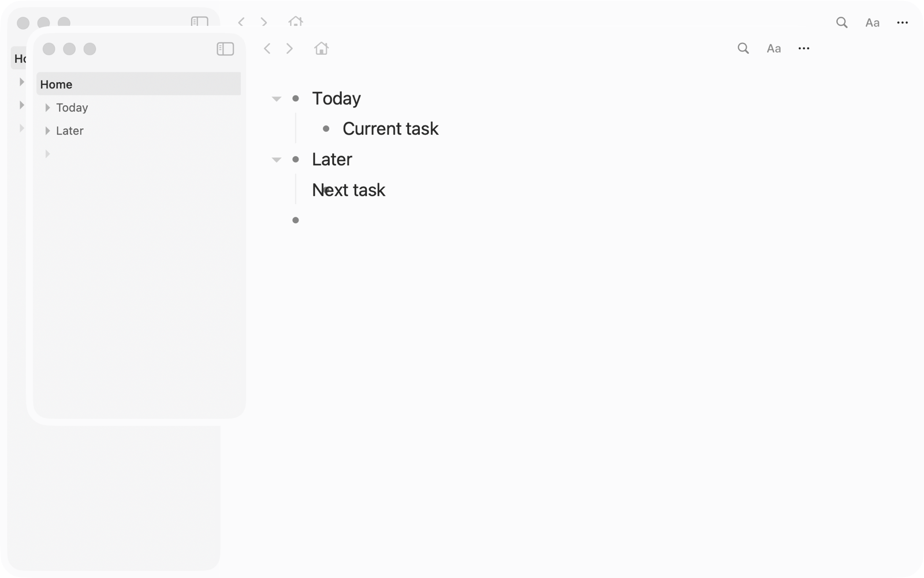This screenshot has height=578, width=924.
Task: Open Later in the sidebar
Action: [70, 131]
